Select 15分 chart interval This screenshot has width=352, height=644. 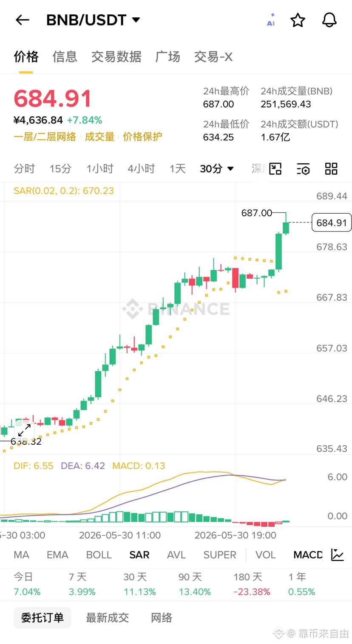click(60, 169)
